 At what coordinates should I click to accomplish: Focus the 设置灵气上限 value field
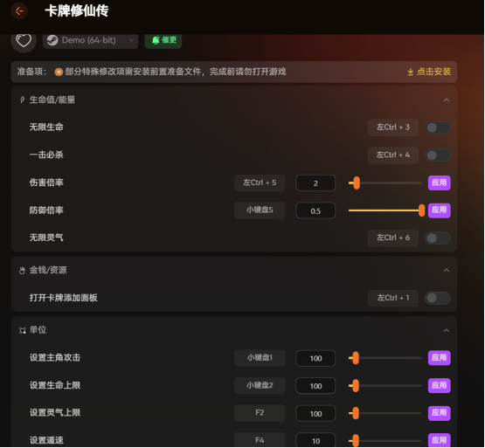pos(315,413)
